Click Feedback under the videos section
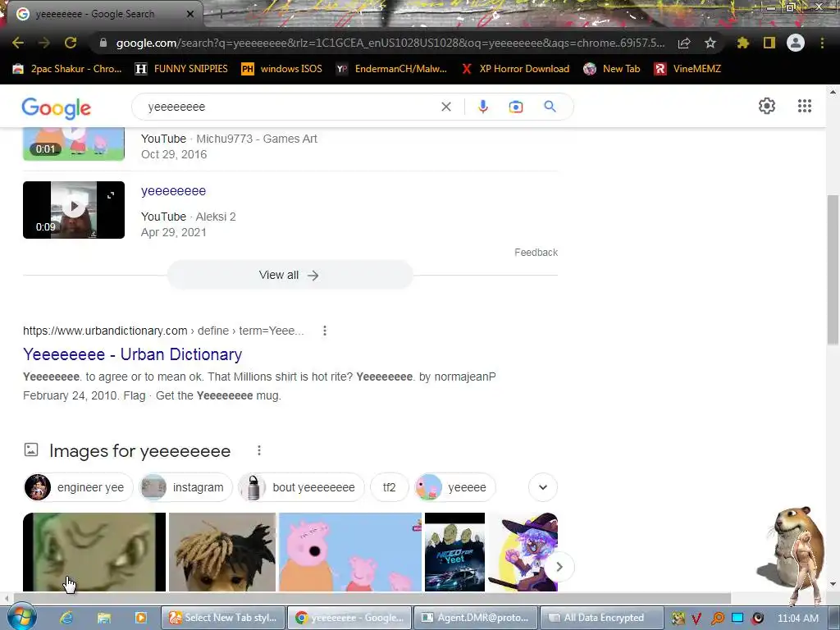 coord(536,253)
